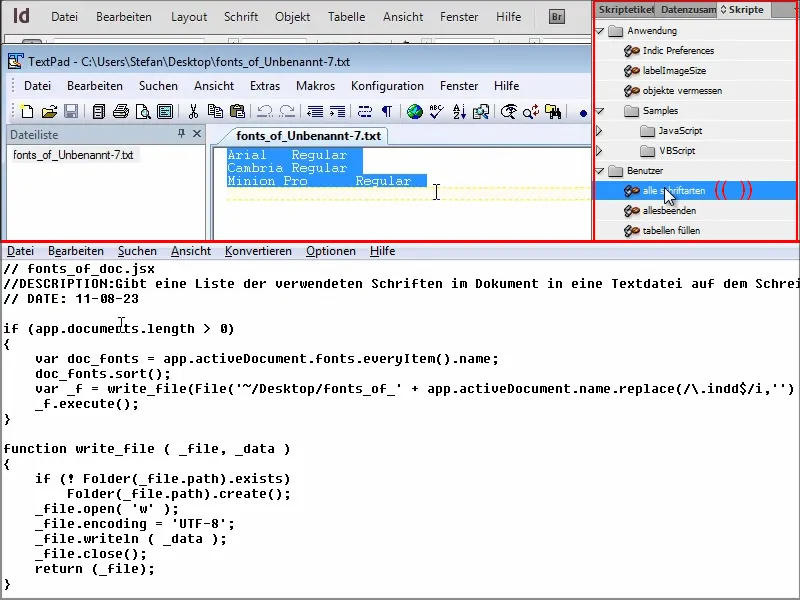Image resolution: width=800 pixels, height=600 pixels.
Task: Click the Minion Pro line in TextPad
Action: pos(327,181)
